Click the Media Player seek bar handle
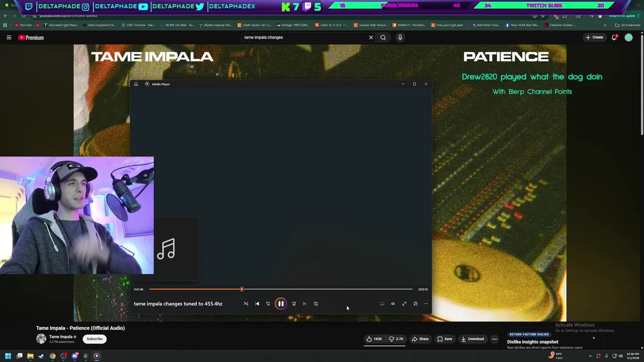644x362 pixels. pyautogui.click(x=242, y=289)
